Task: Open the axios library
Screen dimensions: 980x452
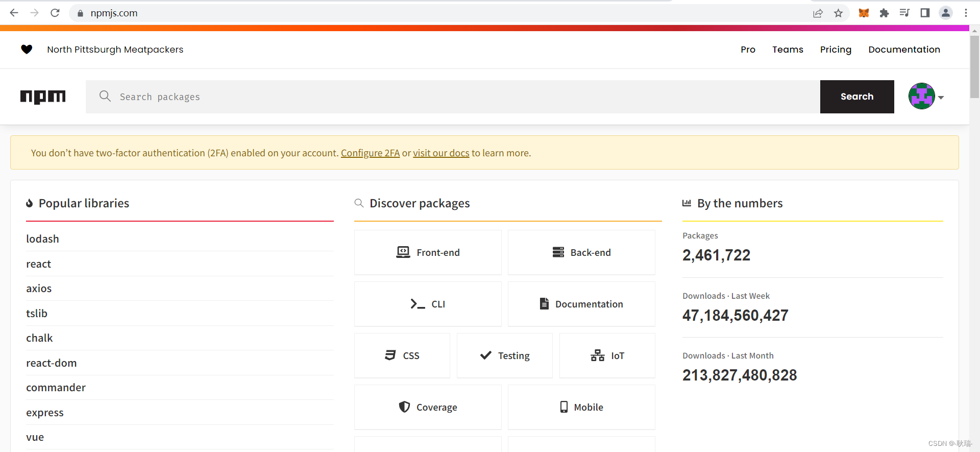Action: click(x=39, y=289)
